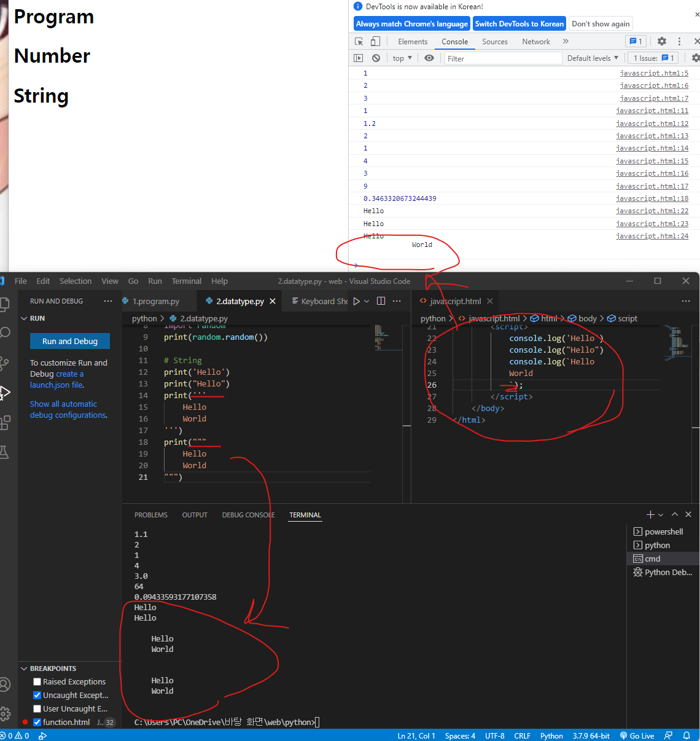This screenshot has width=700, height=741.
Task: Switch to the 1.program.py editor tab
Action: [157, 301]
